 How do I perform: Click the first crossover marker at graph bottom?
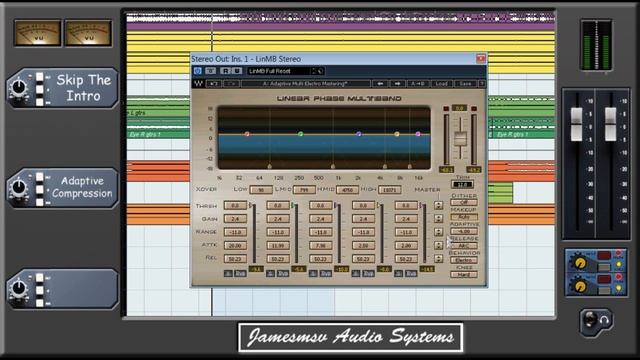pyautogui.click(x=269, y=166)
